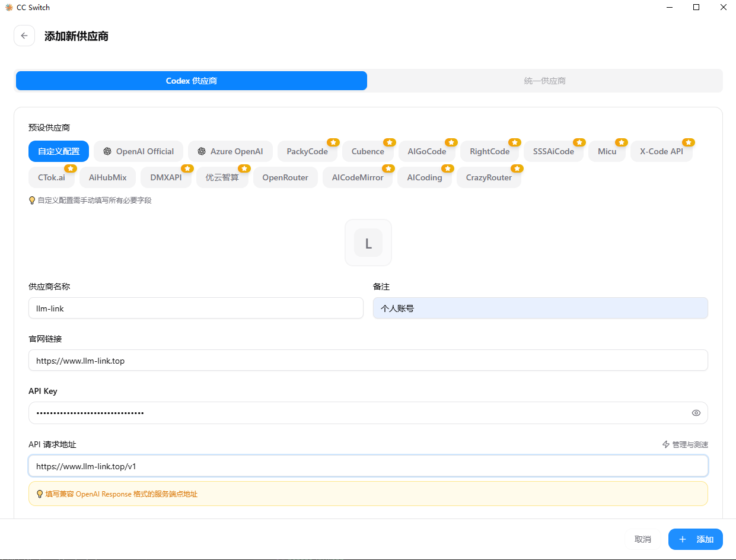
Task: Click the star badge on AIGoCode
Action: pyautogui.click(x=451, y=142)
